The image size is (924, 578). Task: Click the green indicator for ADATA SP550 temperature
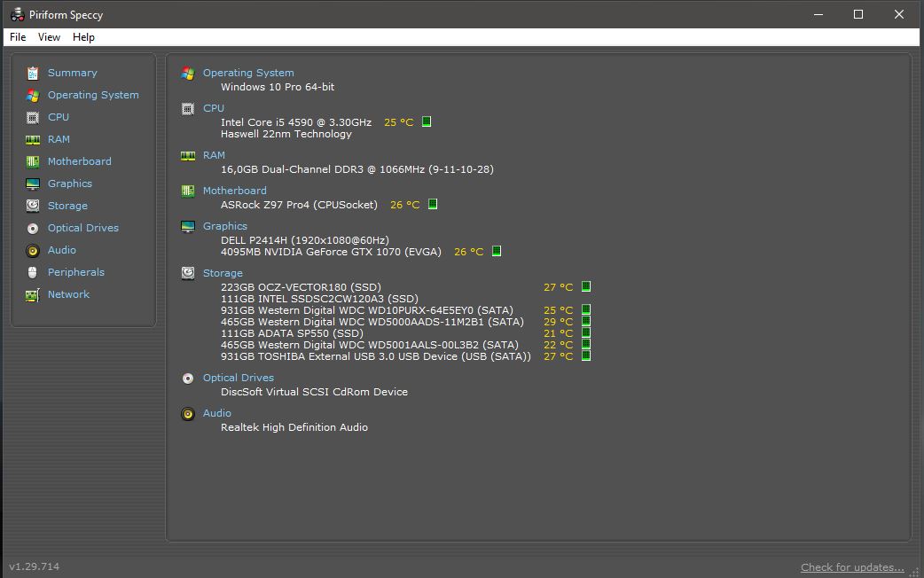point(586,332)
